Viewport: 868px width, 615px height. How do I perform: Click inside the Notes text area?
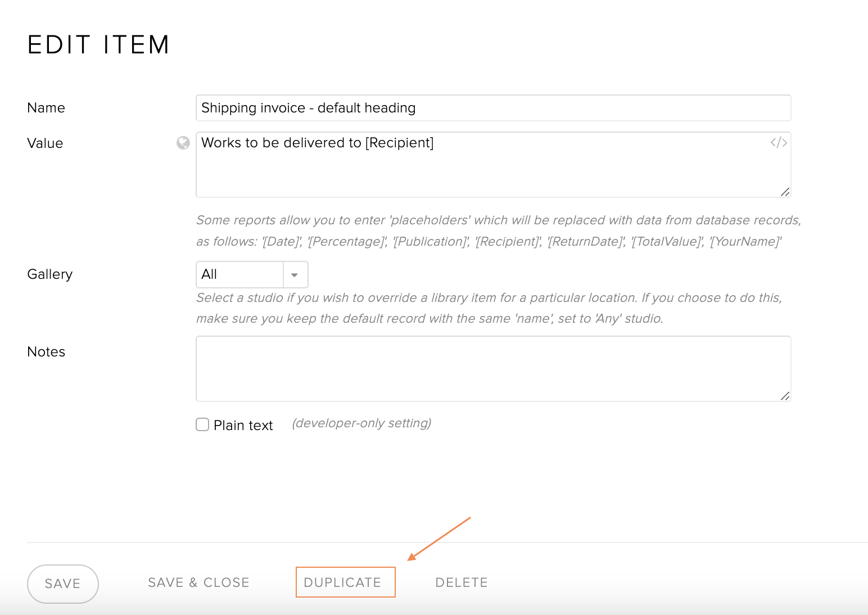493,369
